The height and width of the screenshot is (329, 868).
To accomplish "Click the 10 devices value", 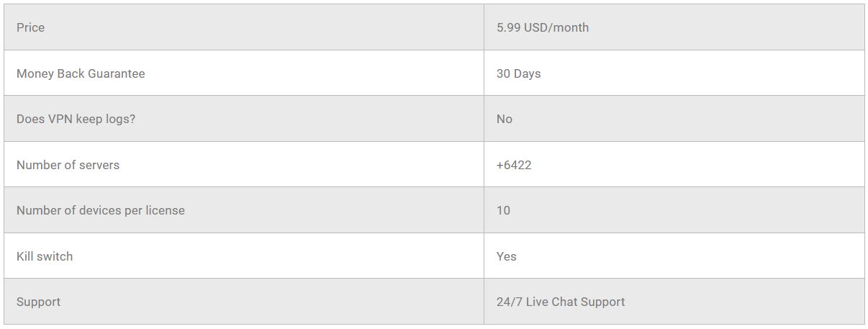I will click(x=503, y=210).
